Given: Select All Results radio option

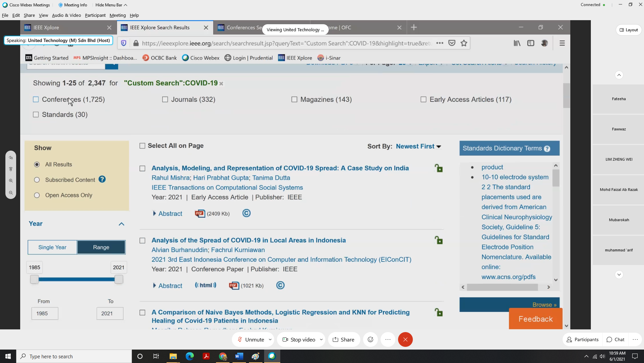Looking at the screenshot, I should pyautogui.click(x=37, y=164).
